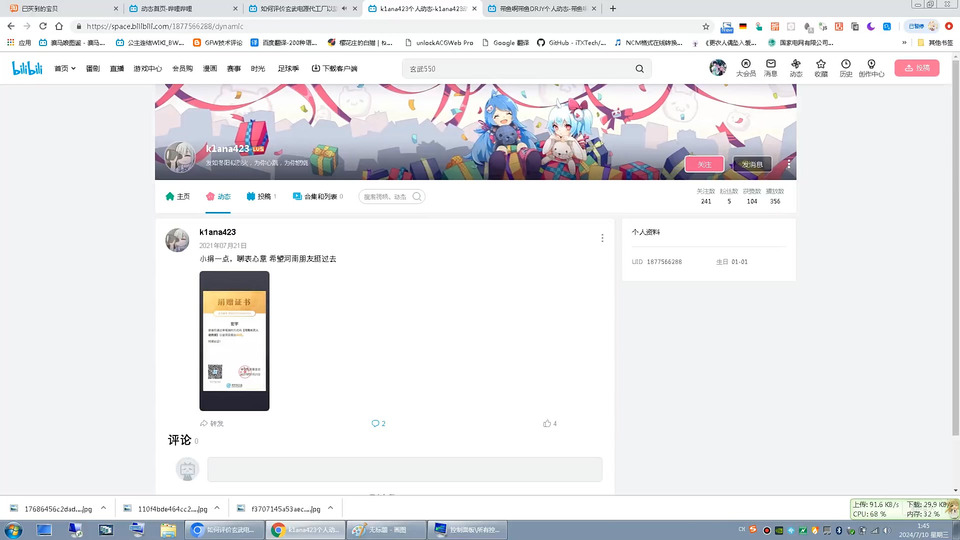The width and height of the screenshot is (960, 540).
Task: Switch to the 动态首页-哔哩哔哩 browser tab
Action: (x=183, y=9)
